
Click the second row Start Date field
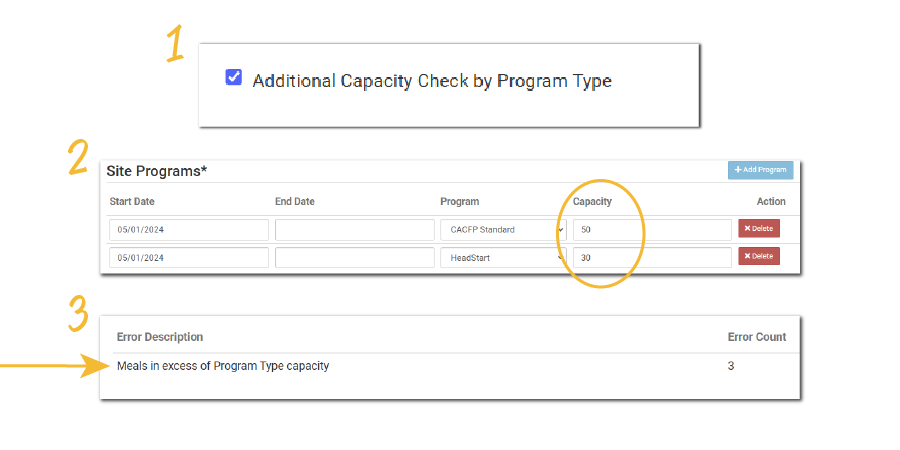pyautogui.click(x=189, y=257)
